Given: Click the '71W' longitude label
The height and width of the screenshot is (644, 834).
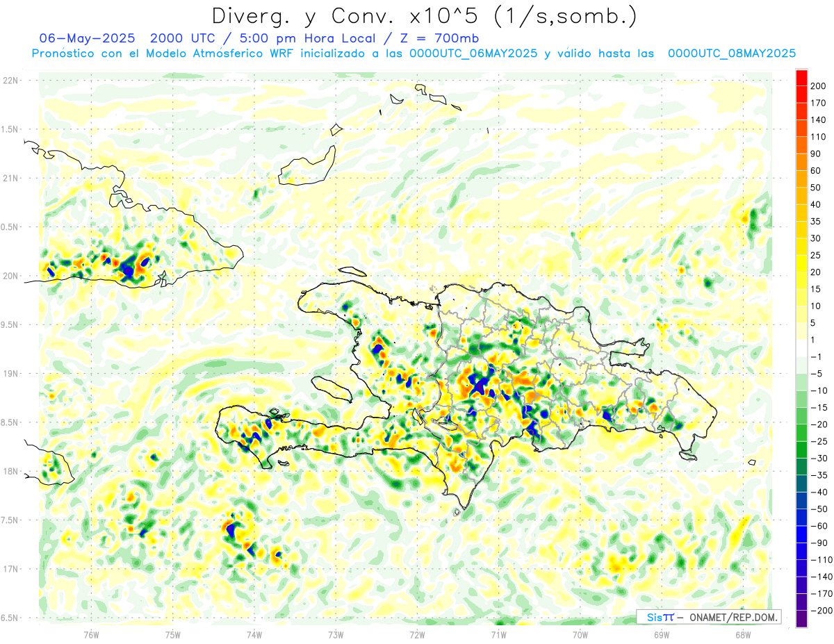Looking at the screenshot, I should click(x=498, y=634).
